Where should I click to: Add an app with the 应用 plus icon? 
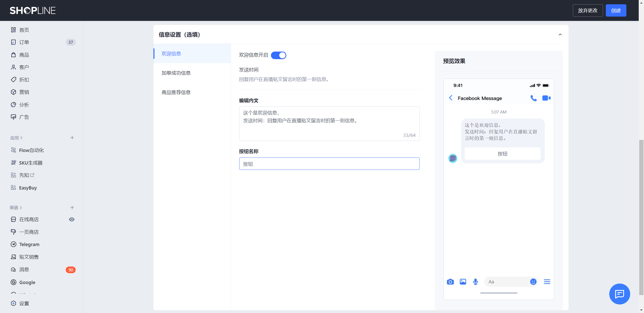(x=72, y=138)
